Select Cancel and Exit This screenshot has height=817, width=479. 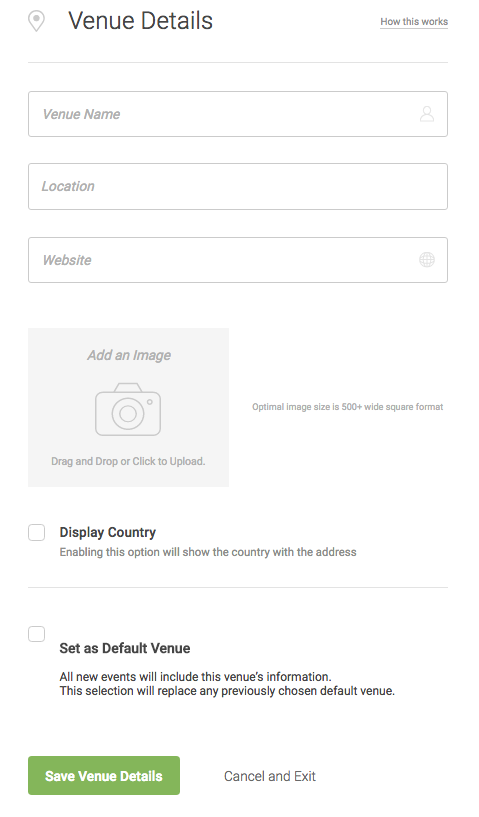[269, 776]
